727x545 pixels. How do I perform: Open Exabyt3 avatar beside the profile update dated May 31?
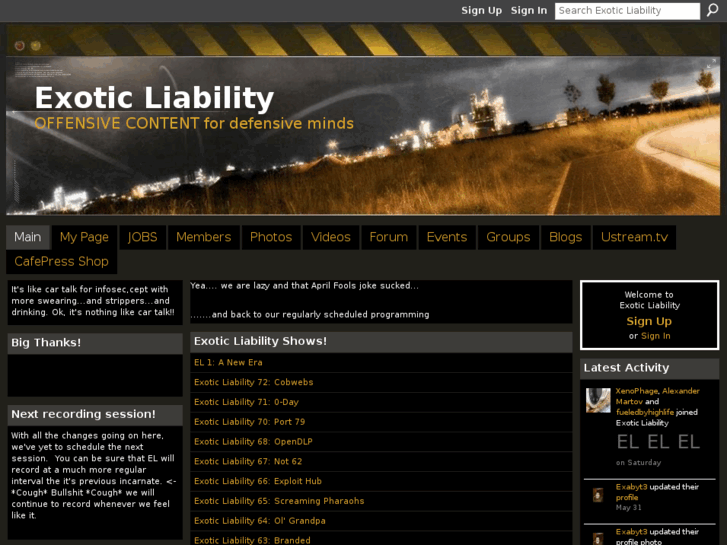(598, 495)
